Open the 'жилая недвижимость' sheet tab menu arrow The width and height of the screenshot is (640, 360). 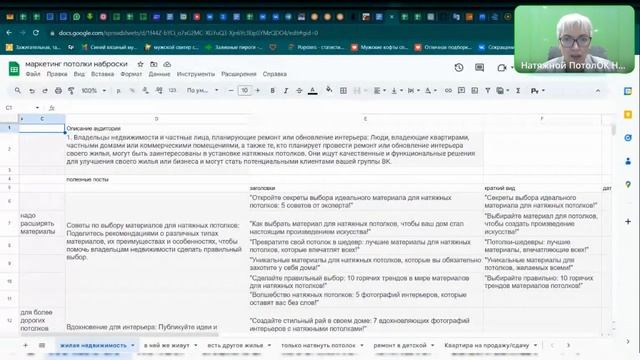click(133, 345)
